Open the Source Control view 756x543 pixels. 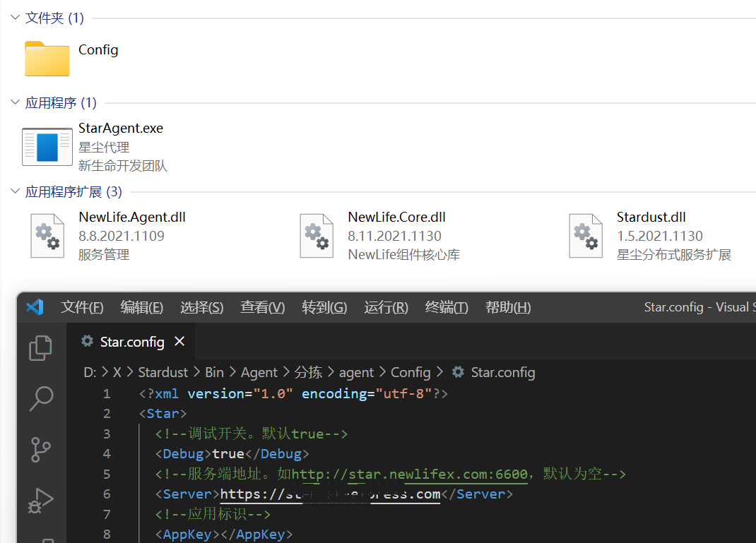[40, 450]
